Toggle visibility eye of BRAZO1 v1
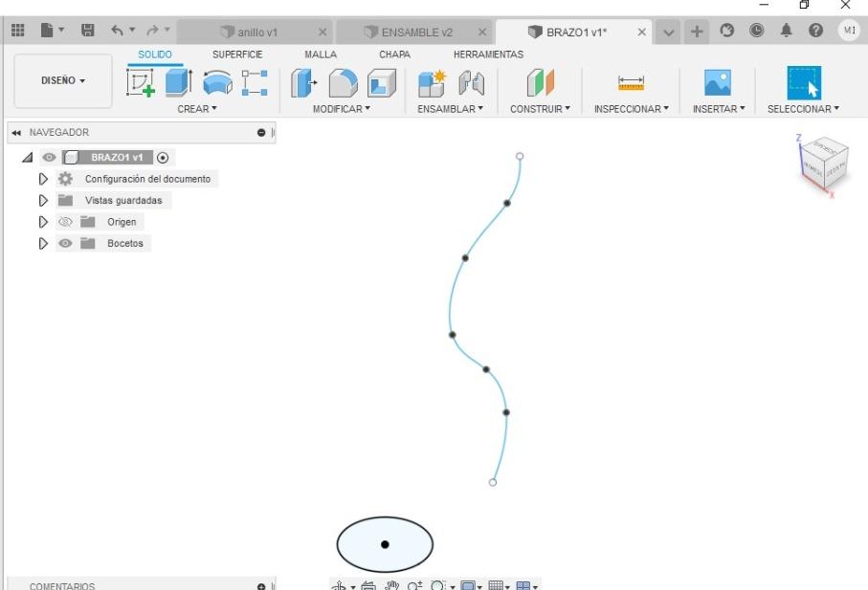The width and height of the screenshot is (868, 590). click(49, 158)
